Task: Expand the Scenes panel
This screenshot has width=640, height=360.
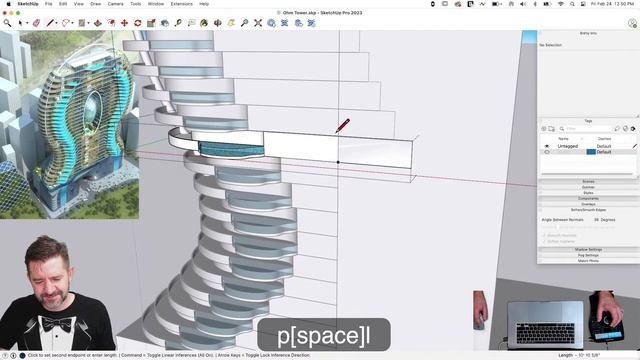Action: 588,181
